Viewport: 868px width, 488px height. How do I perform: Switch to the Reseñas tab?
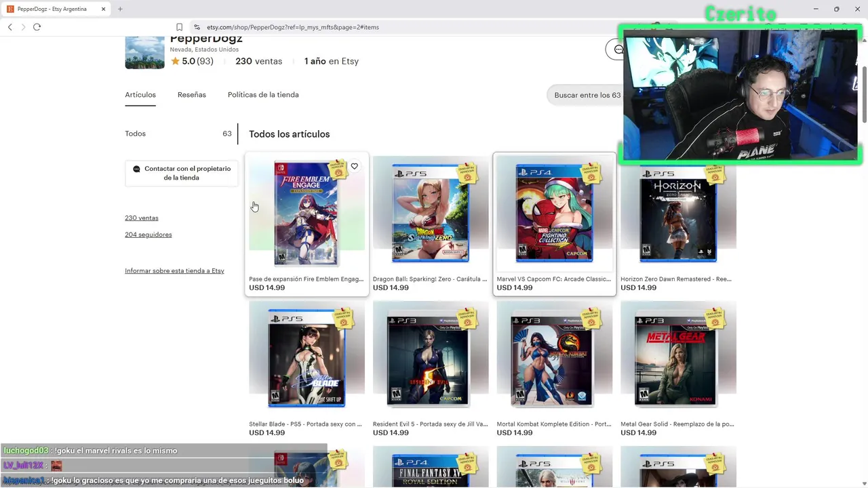pos(192,95)
